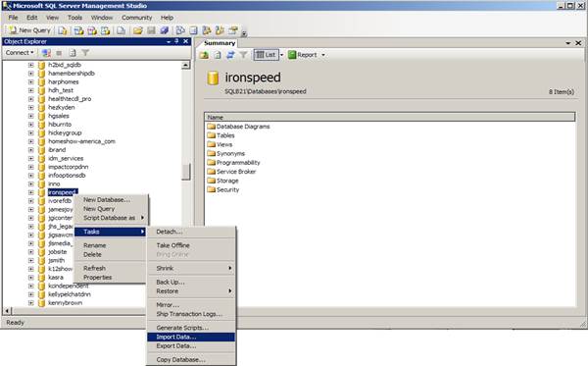Choose New Database in context menu
Screen dimensions: 588x366
point(111,200)
